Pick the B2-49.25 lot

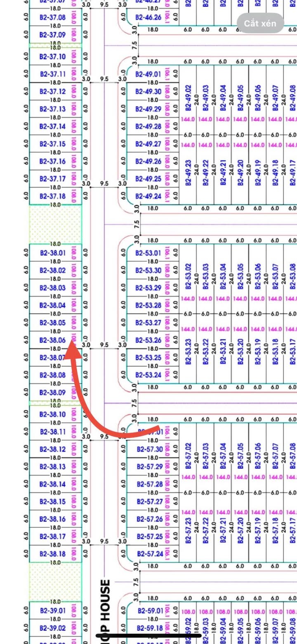click(x=148, y=179)
